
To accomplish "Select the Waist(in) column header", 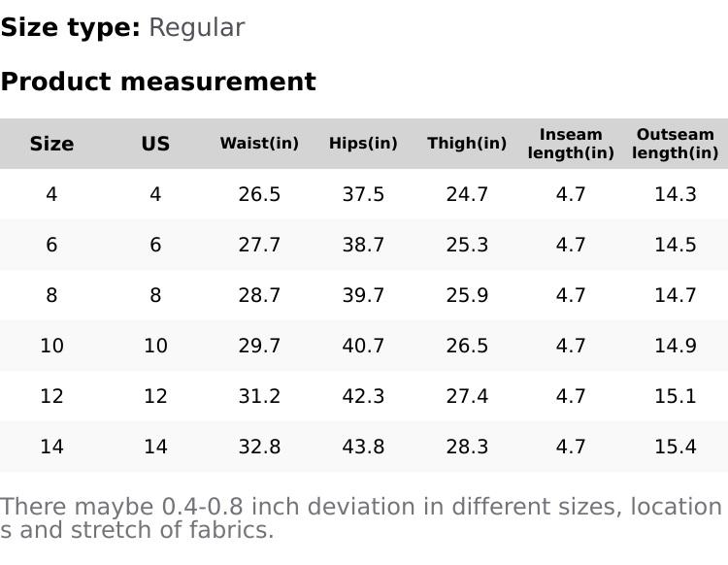I will (x=259, y=144).
